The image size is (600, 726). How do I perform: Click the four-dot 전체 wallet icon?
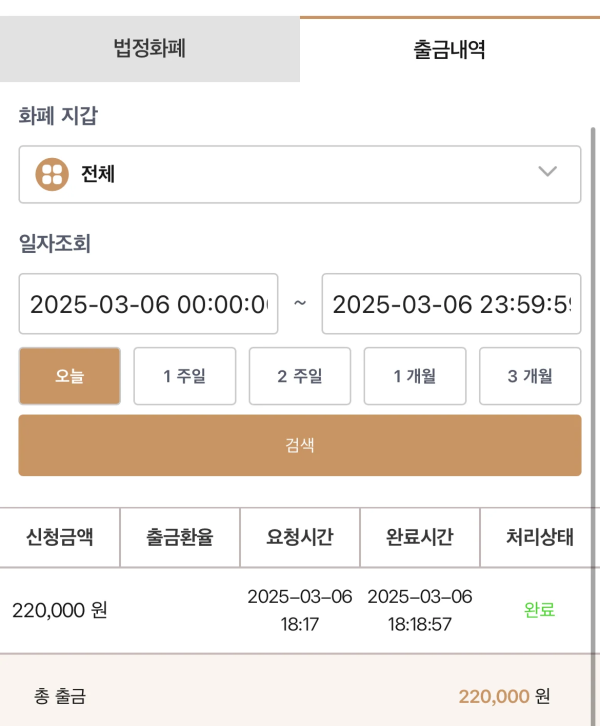point(52,174)
